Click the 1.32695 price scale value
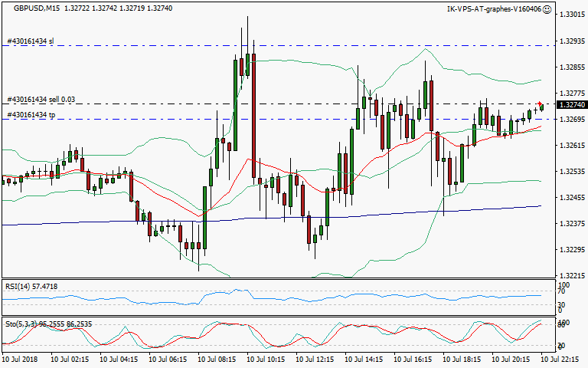This screenshot has height=368, width=588. 572,120
